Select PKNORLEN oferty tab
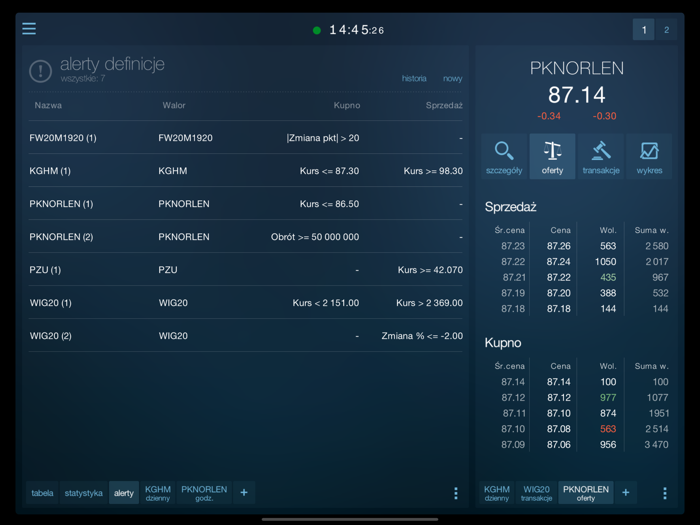Screen dimensions: 700x525 pyautogui.click(x=586, y=493)
